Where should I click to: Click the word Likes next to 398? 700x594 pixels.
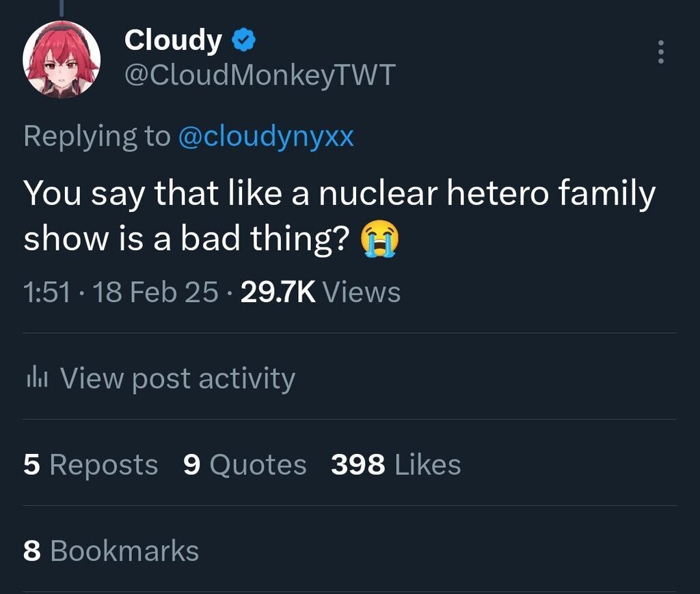pyautogui.click(x=428, y=465)
